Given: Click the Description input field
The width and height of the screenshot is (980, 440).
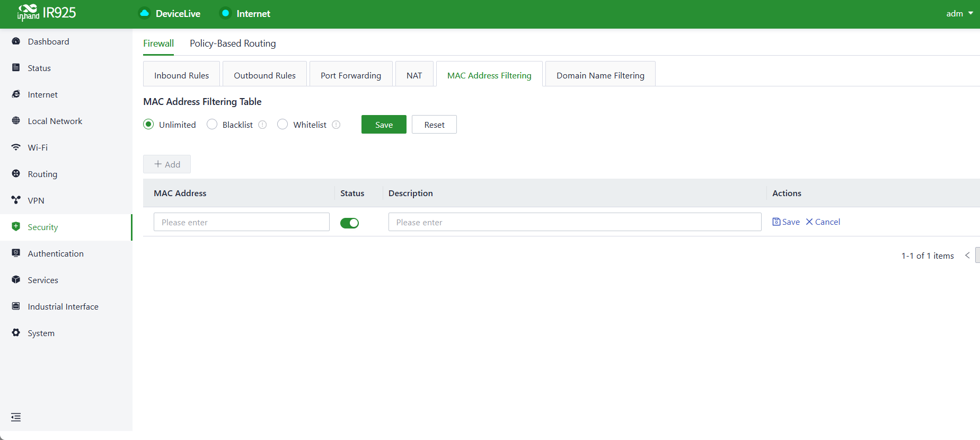Looking at the screenshot, I should 575,222.
